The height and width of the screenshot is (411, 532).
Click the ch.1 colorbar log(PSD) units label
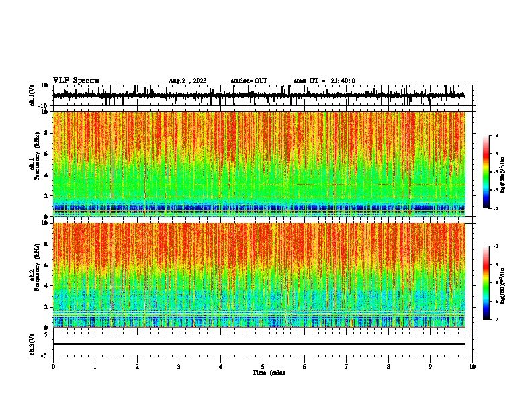click(x=503, y=175)
